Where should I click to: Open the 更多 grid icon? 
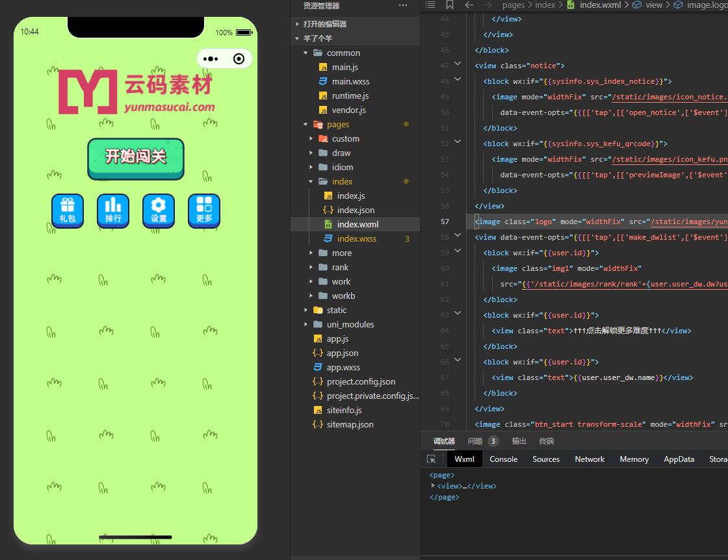click(x=204, y=210)
